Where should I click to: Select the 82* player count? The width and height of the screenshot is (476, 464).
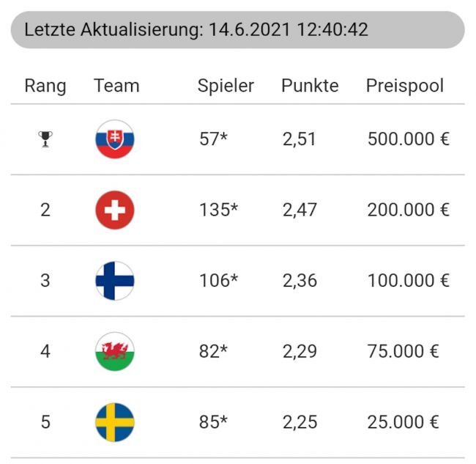214,351
